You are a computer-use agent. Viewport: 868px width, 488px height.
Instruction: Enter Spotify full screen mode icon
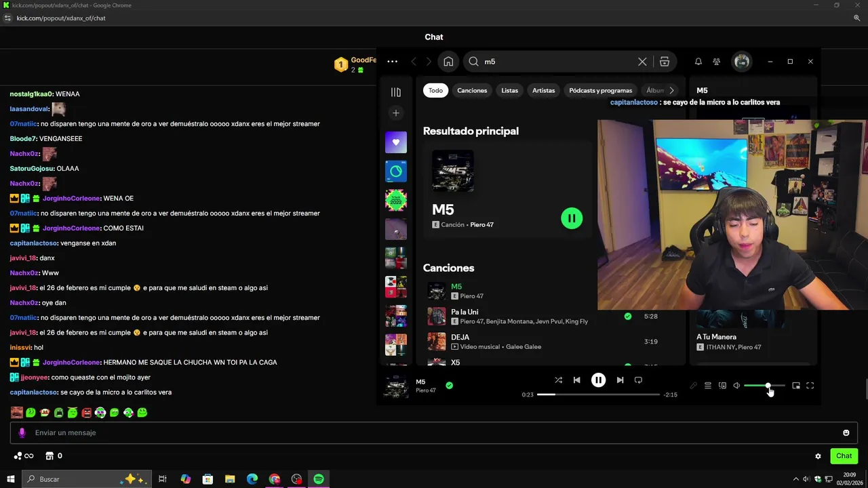coord(810,386)
